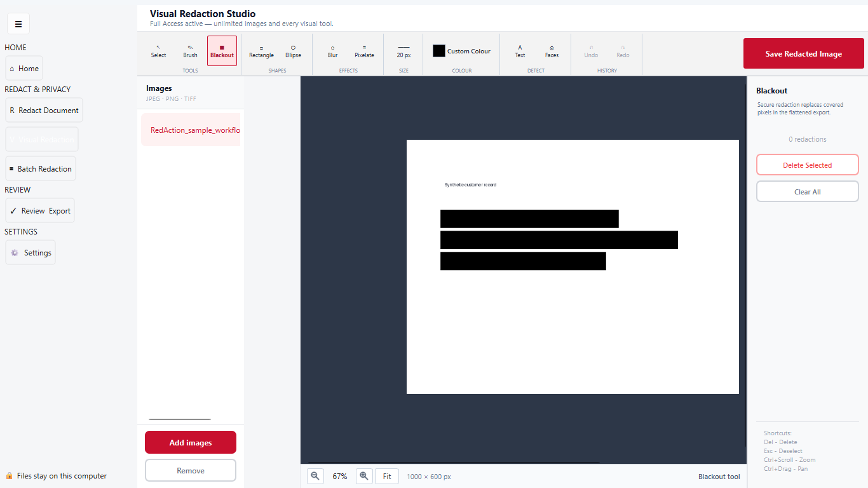Click Delete Selected button

808,165
